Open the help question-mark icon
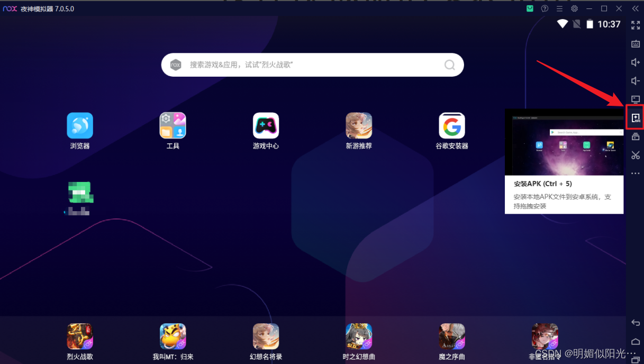The width and height of the screenshot is (644, 364). click(545, 8)
